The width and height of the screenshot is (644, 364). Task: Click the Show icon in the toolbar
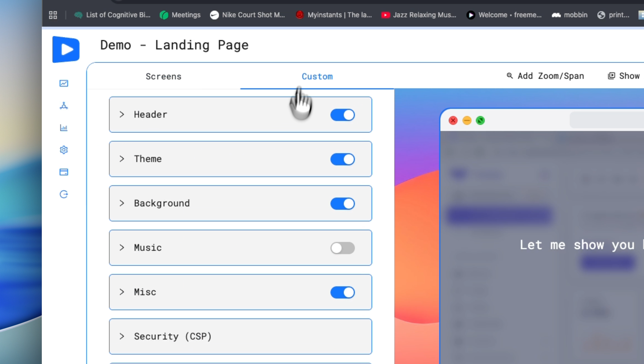[x=611, y=76]
